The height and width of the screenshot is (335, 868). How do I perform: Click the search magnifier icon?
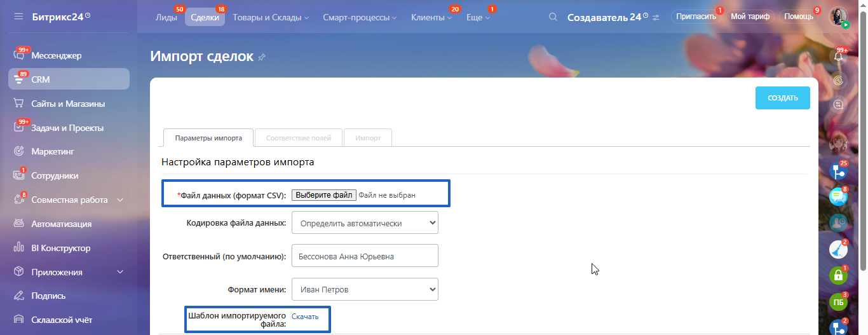click(x=553, y=17)
